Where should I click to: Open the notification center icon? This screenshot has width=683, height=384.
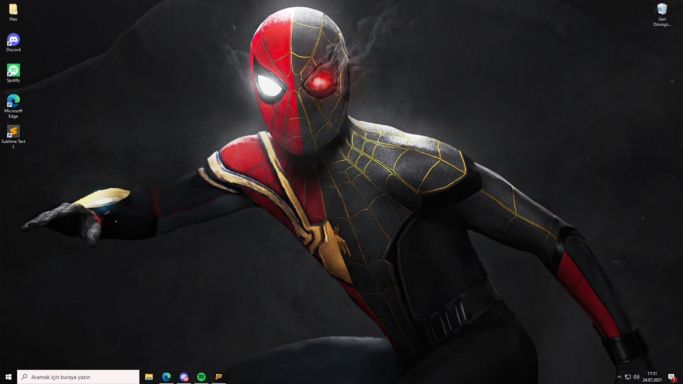(x=672, y=377)
